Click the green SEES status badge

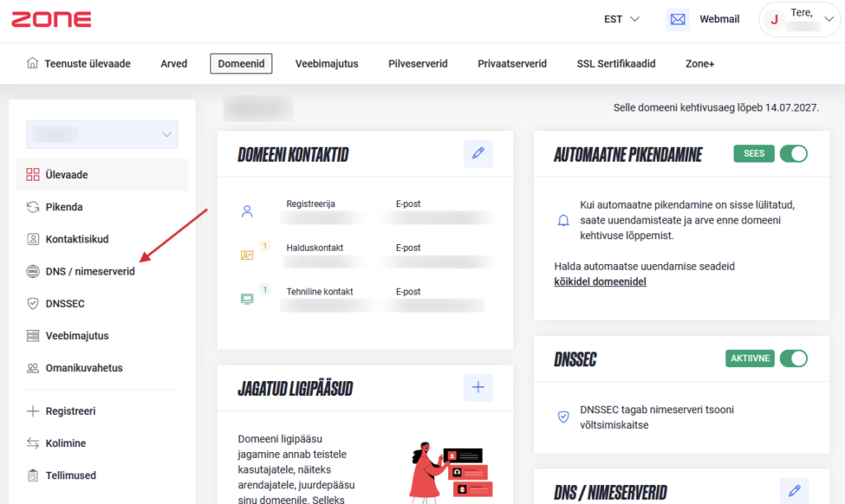point(753,153)
